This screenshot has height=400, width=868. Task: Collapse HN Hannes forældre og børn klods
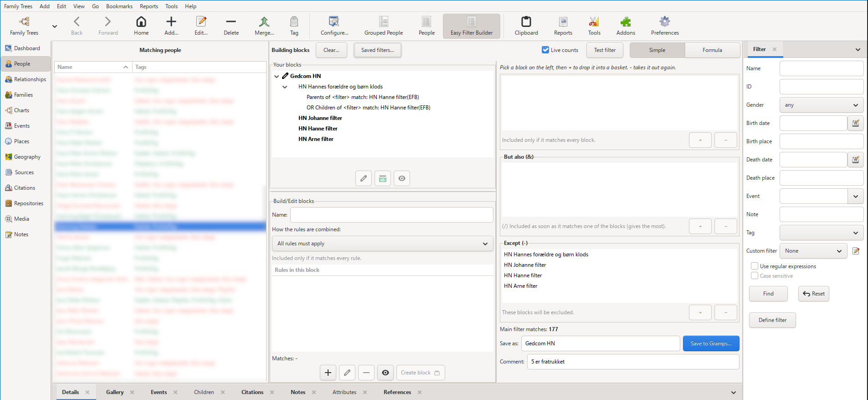[x=285, y=87]
